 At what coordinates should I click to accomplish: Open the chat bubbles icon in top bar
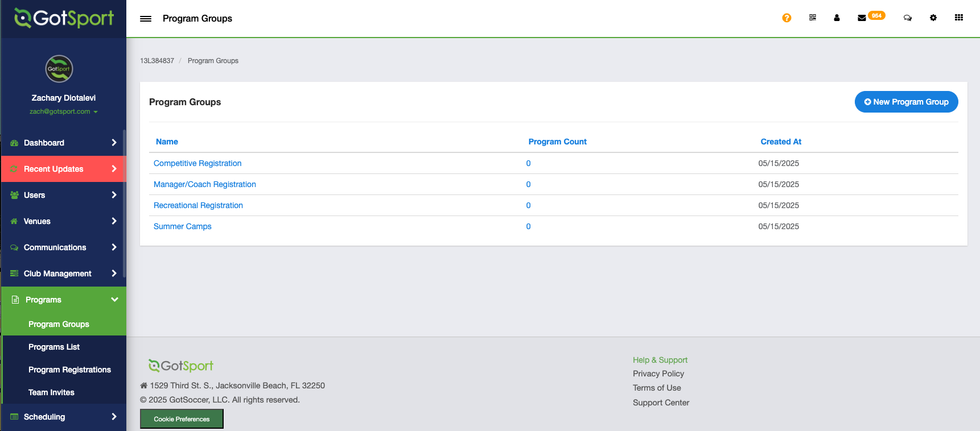[x=908, y=18]
